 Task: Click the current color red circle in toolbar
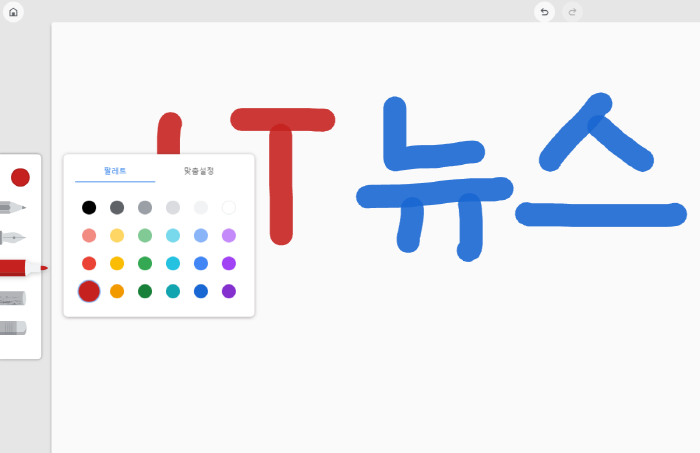tap(20, 177)
